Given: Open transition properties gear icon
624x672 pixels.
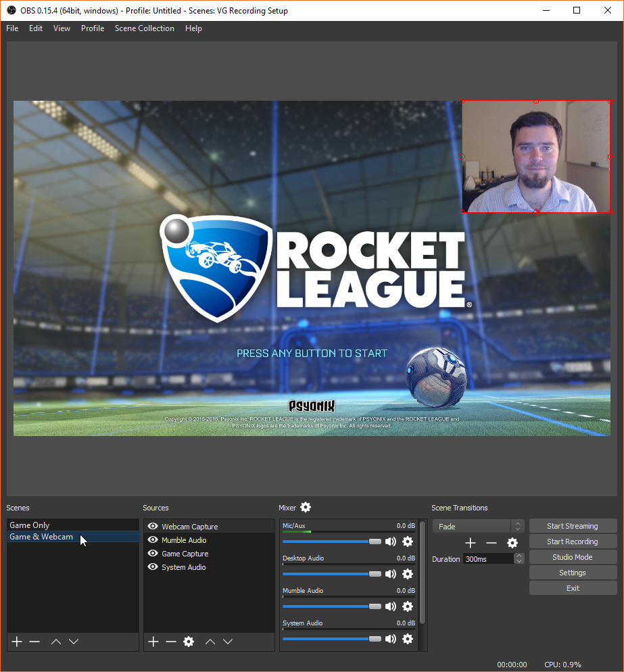Looking at the screenshot, I should 512,543.
